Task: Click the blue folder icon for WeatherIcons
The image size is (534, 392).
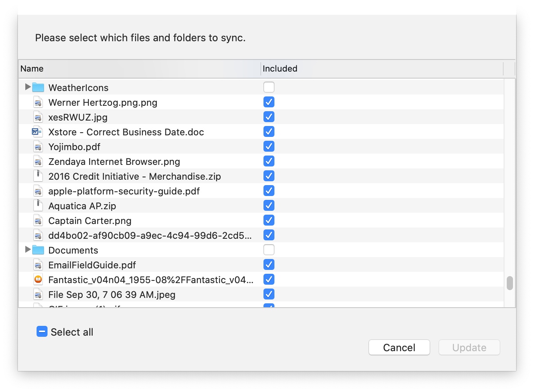Action: (x=38, y=87)
